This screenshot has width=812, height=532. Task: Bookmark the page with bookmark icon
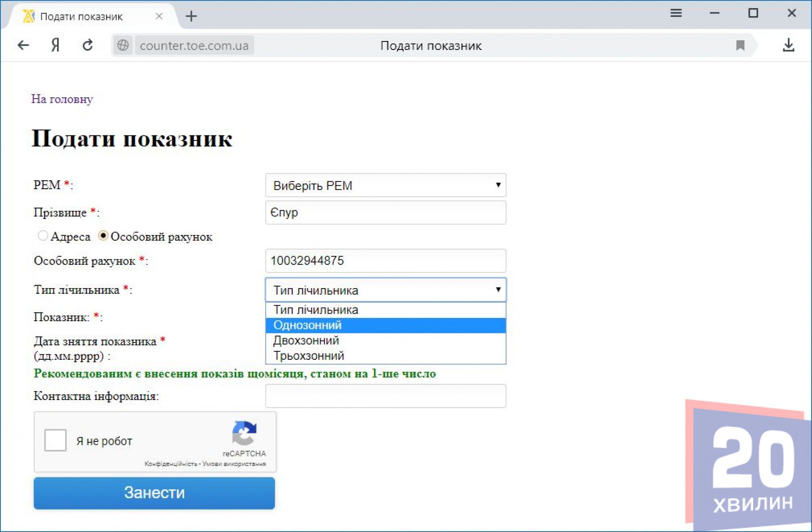(x=740, y=45)
